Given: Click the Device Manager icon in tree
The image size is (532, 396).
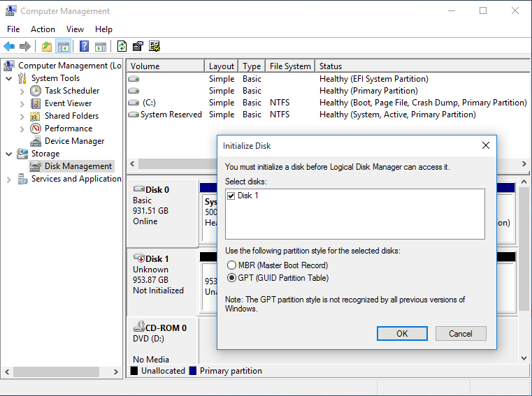Looking at the screenshot, I should [x=36, y=141].
